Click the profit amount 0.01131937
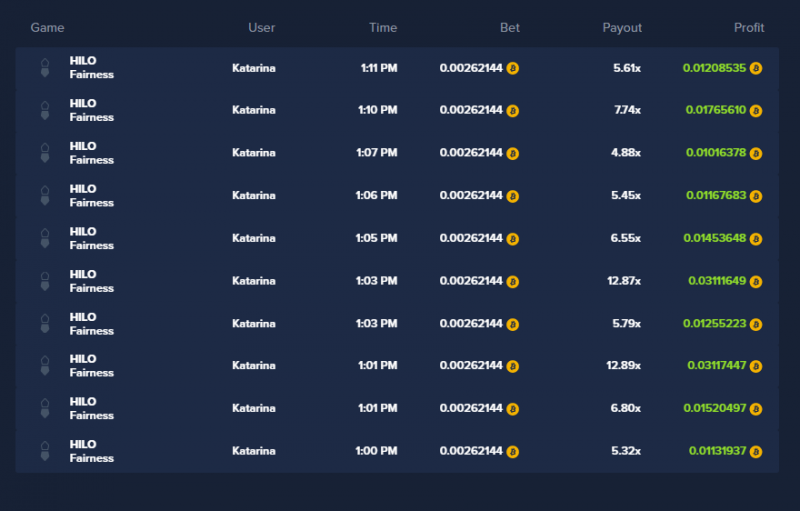This screenshot has width=800, height=511. click(x=717, y=451)
